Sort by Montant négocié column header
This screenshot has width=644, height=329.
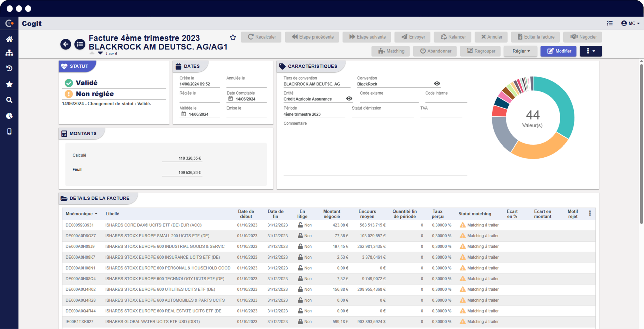[332, 214]
